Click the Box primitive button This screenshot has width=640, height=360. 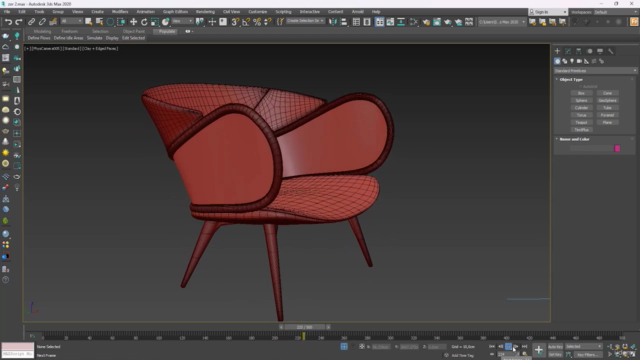(581, 93)
